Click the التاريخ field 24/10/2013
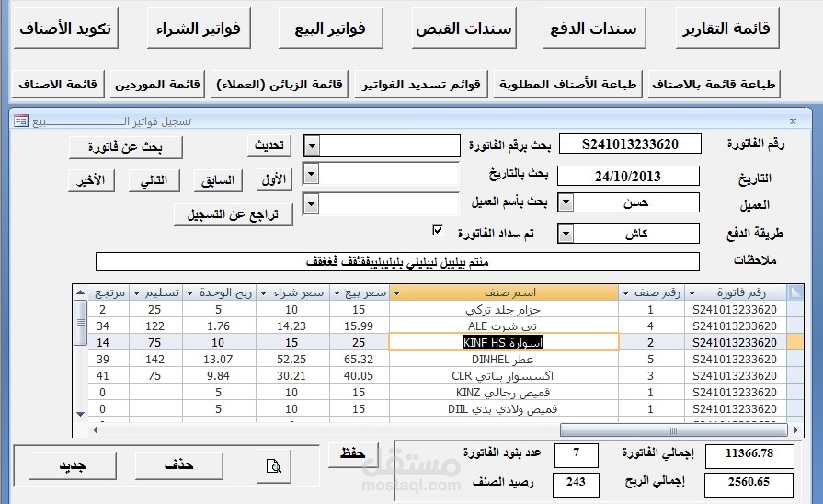823x504 pixels. [x=628, y=176]
